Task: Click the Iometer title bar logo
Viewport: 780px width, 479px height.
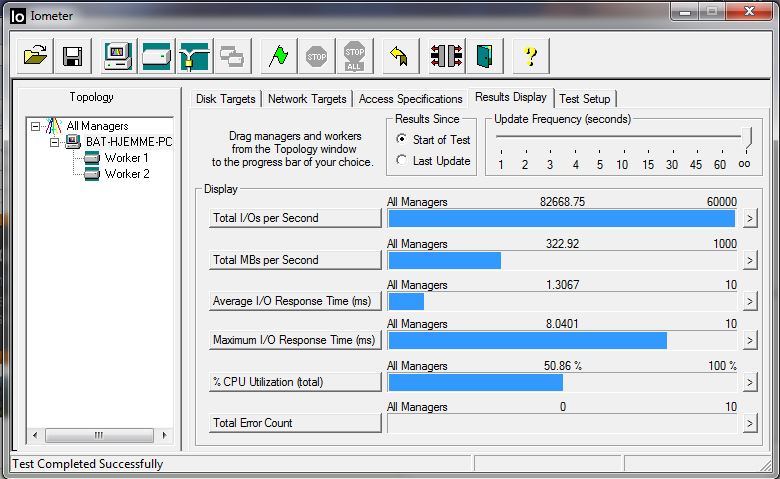Action: pyautogui.click(x=17, y=16)
